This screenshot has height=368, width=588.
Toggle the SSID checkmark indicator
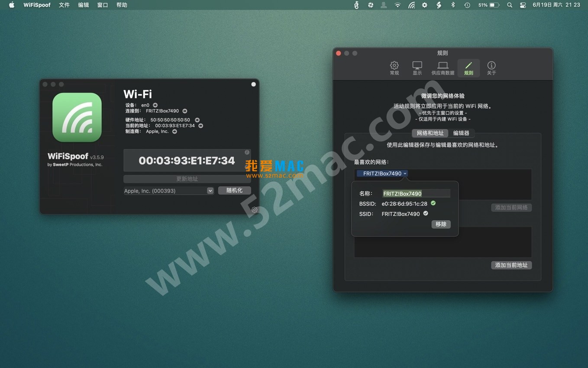(x=426, y=213)
